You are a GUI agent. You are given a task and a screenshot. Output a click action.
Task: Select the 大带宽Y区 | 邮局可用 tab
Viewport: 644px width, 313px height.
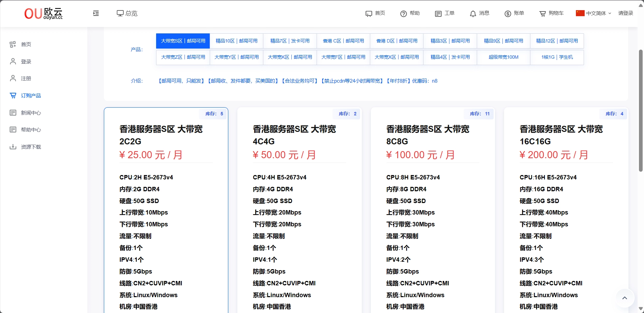[x=236, y=57]
